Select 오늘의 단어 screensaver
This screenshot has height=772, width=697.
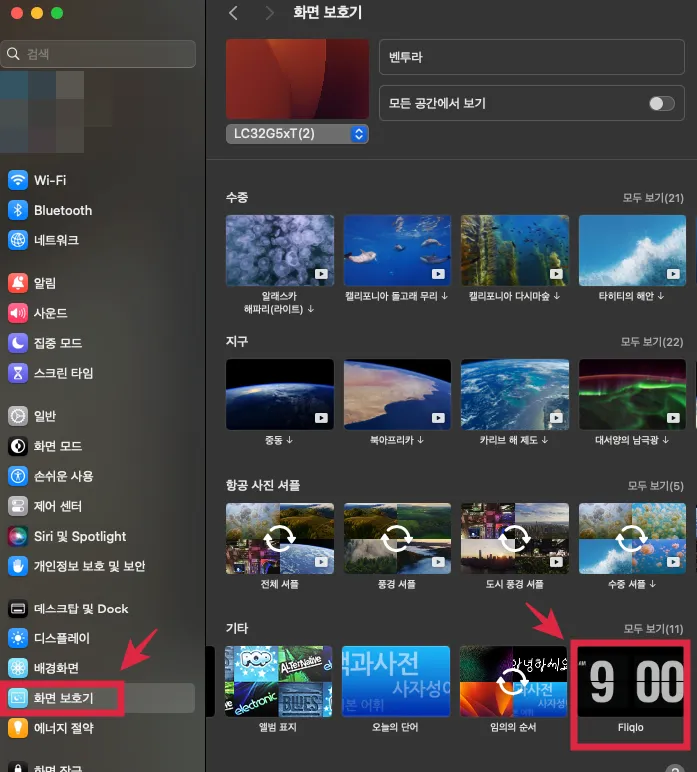(x=396, y=681)
